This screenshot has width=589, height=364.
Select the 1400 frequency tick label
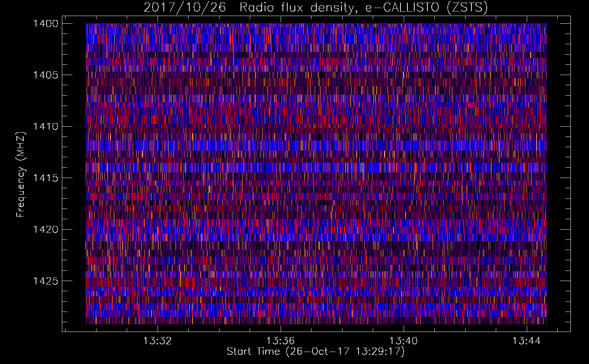pos(46,24)
